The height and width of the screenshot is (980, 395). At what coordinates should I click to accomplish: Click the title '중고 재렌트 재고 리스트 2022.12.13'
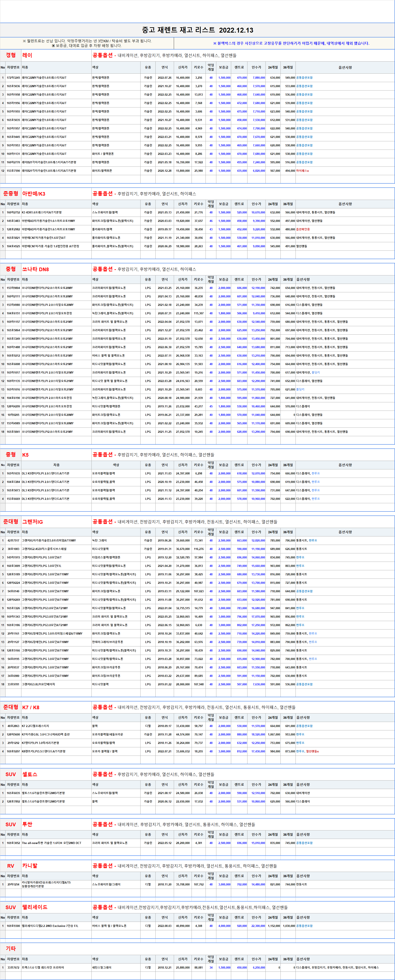click(197, 30)
